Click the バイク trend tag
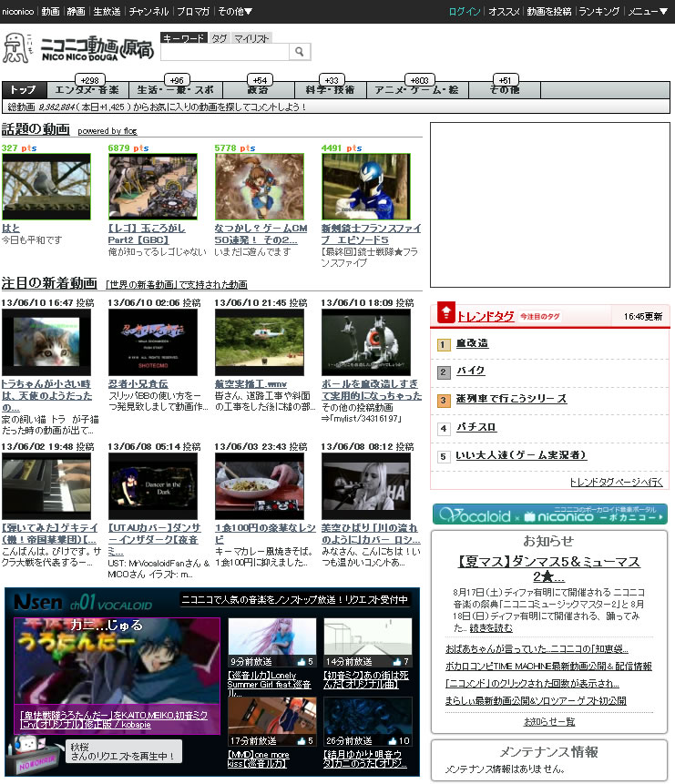 470,371
